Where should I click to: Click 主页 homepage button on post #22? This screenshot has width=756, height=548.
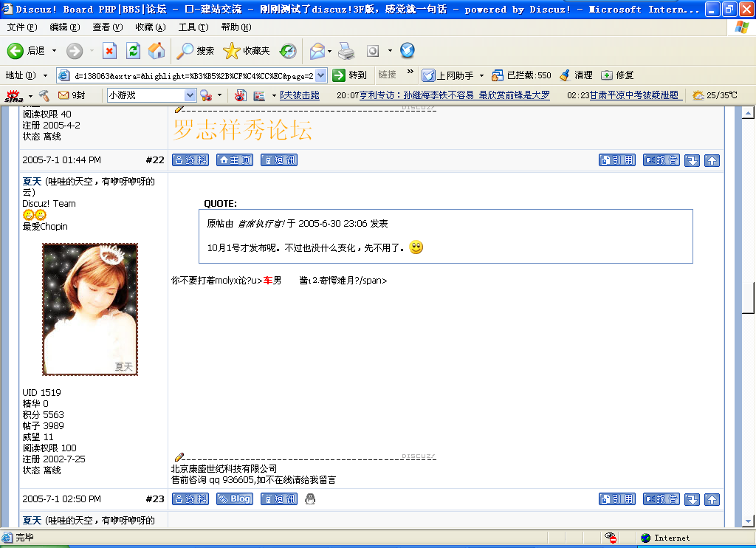tap(235, 160)
